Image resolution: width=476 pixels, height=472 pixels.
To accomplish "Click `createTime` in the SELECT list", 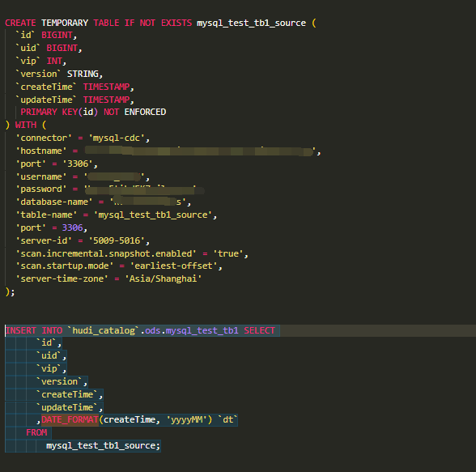I will coord(66,394).
